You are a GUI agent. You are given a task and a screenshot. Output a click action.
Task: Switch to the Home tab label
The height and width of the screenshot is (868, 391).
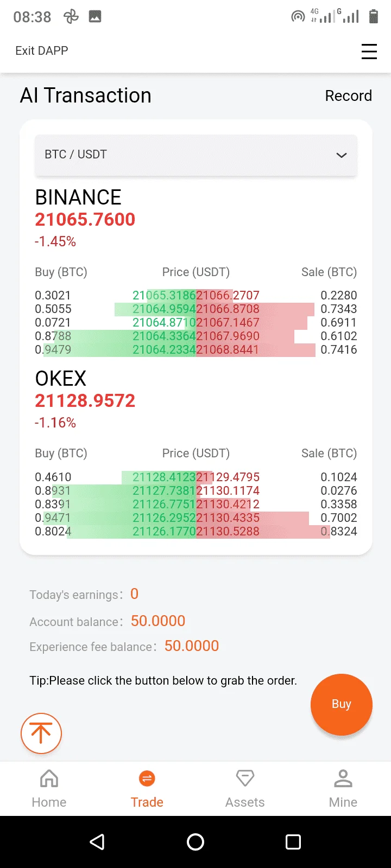click(49, 802)
